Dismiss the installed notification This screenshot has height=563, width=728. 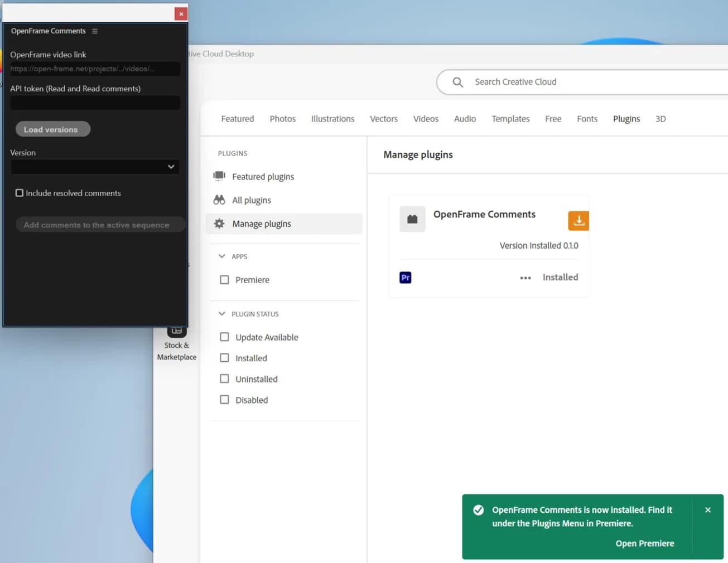708,510
